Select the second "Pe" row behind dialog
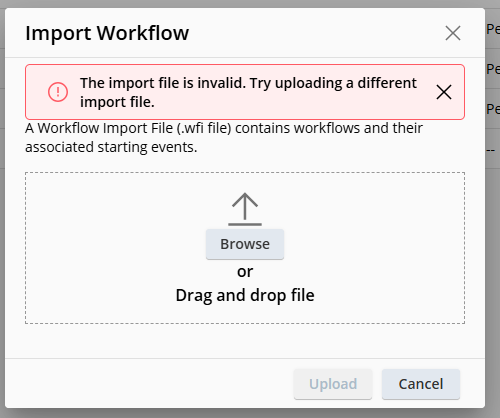Image resolution: width=500 pixels, height=418 pixels. (493, 69)
